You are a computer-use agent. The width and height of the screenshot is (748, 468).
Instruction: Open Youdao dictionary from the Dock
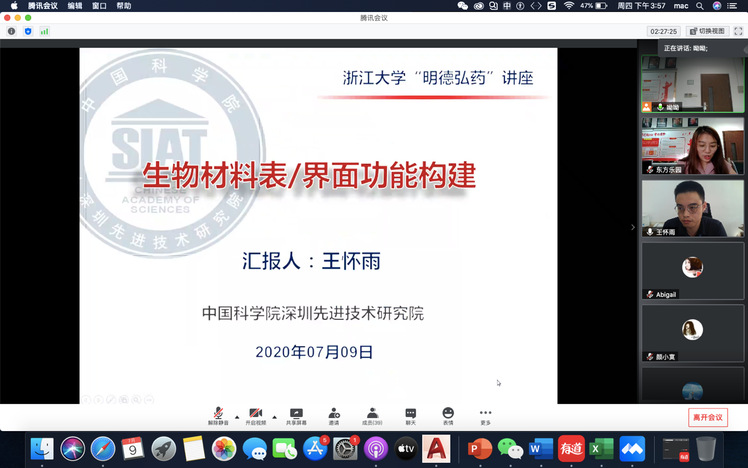click(571, 448)
